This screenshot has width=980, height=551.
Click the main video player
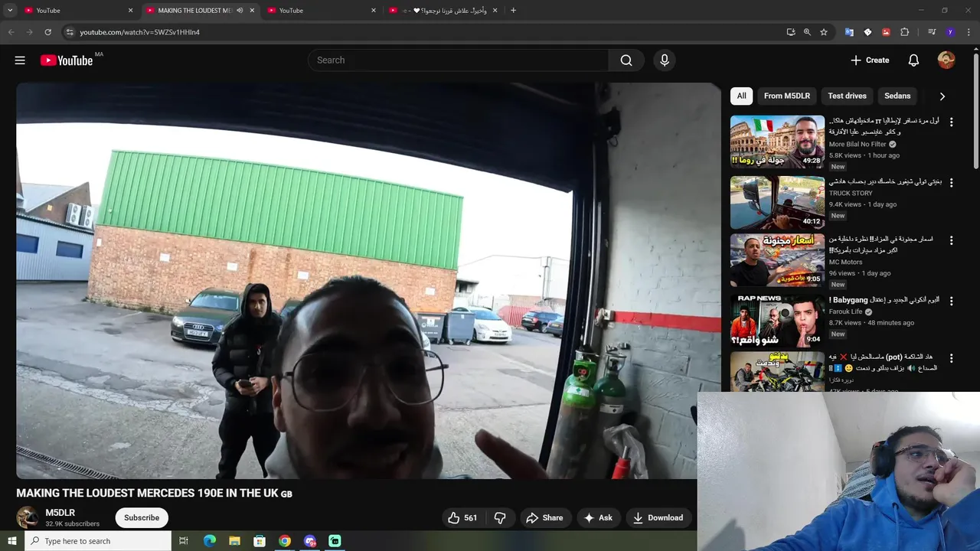pos(368,281)
